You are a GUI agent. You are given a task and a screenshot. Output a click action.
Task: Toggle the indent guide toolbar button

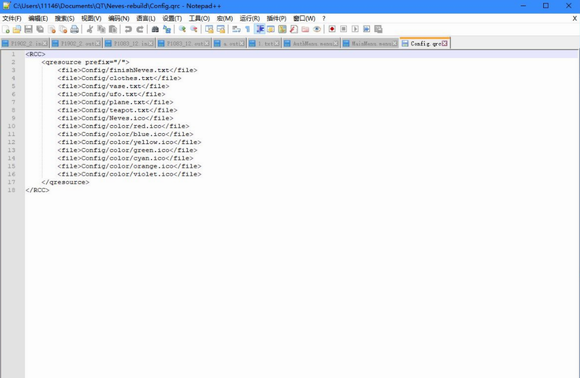pos(260,29)
